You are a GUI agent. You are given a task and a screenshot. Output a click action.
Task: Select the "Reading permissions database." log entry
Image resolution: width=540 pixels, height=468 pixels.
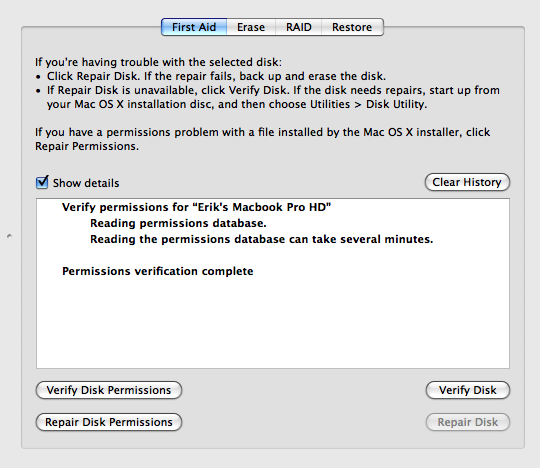[178, 223]
